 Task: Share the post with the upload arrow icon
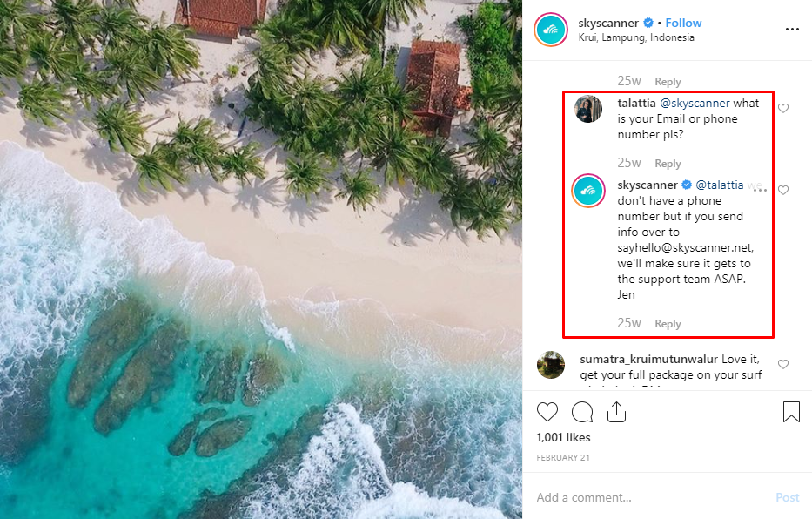click(616, 412)
